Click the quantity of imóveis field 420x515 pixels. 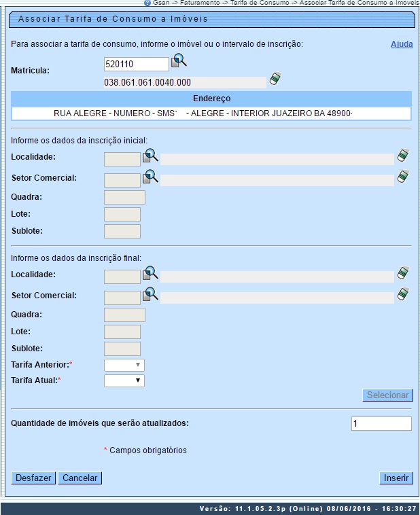381,423
